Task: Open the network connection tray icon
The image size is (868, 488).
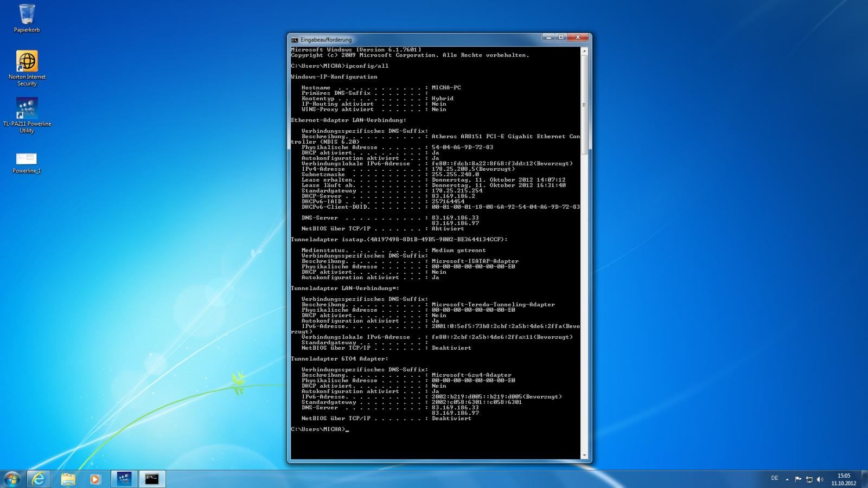Action: click(x=809, y=479)
